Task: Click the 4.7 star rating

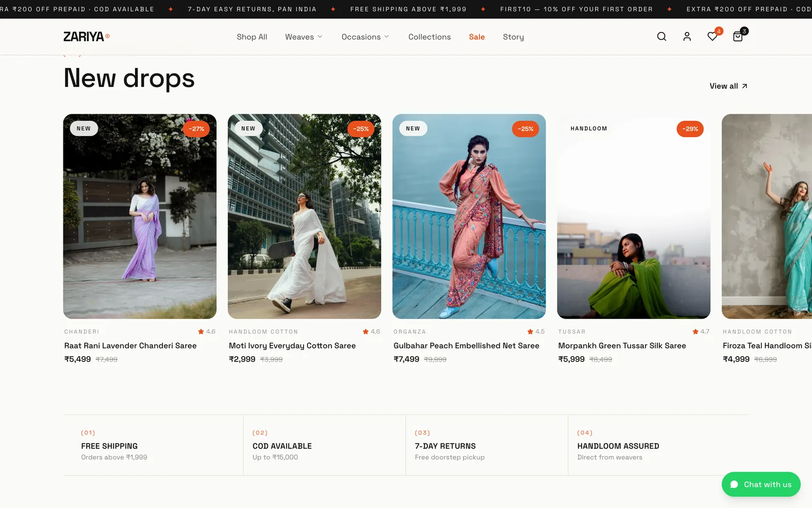Action: point(701,332)
